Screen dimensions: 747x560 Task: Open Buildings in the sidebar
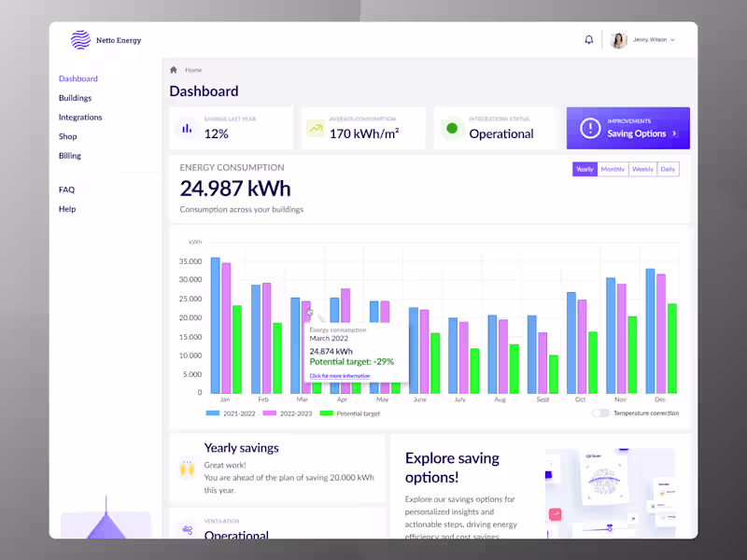(x=76, y=98)
